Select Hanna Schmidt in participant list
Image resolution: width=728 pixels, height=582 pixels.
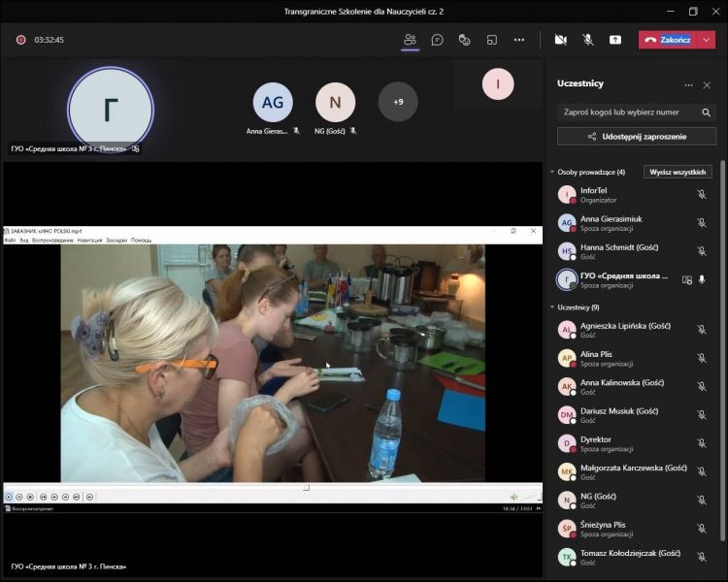pos(621,251)
